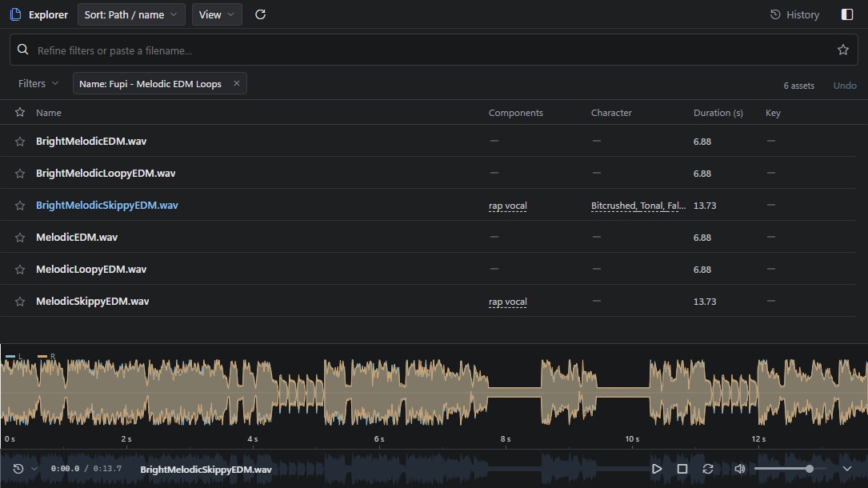Stop audio playback
The height and width of the screenshot is (488, 868).
coord(682,469)
